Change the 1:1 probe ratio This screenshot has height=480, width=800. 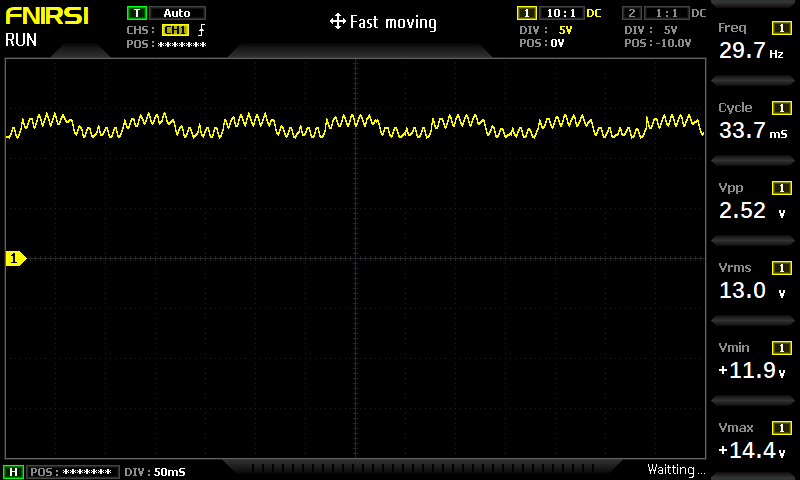[666, 13]
